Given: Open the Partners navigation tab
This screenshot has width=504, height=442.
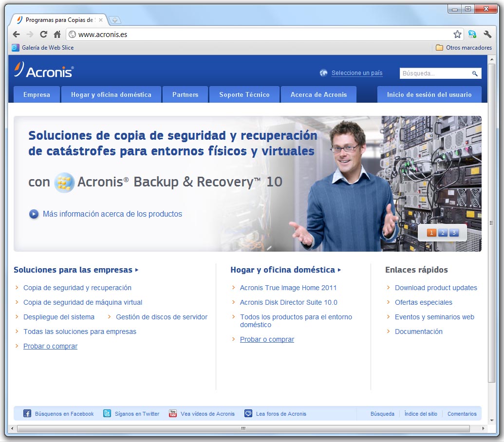Looking at the screenshot, I should point(185,94).
